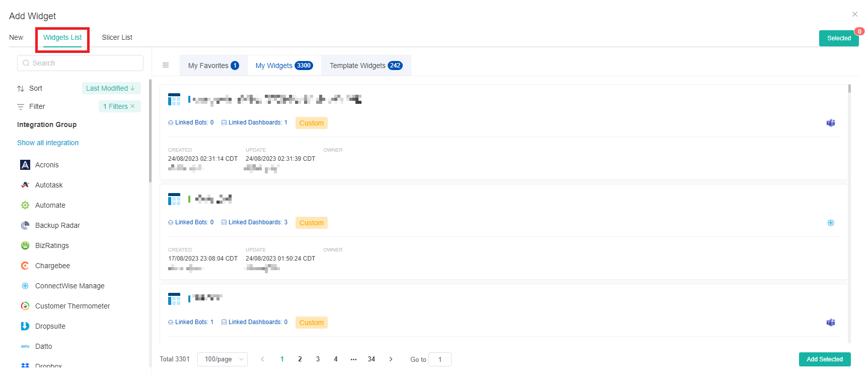Open the Acronis integration icon
This screenshot has width=868, height=375.
[x=25, y=165]
